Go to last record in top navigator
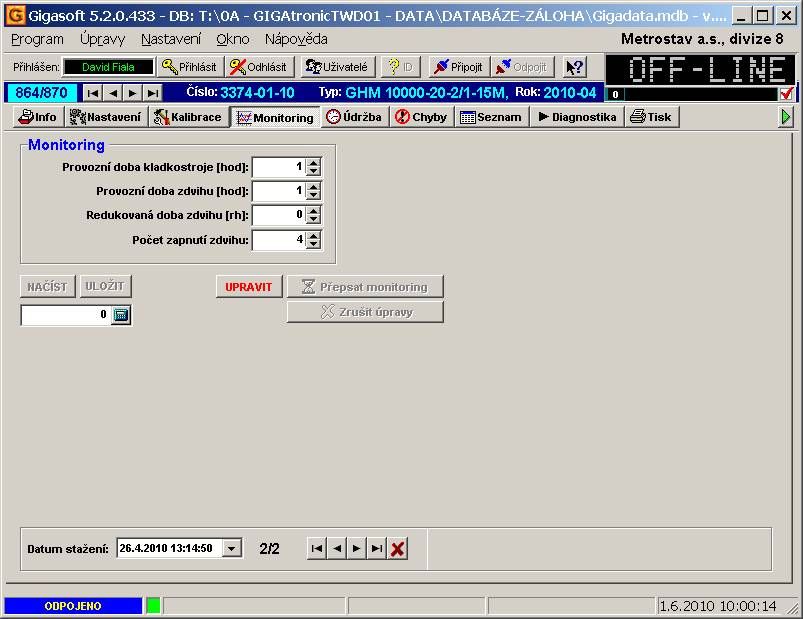The height and width of the screenshot is (619, 803). [152, 93]
